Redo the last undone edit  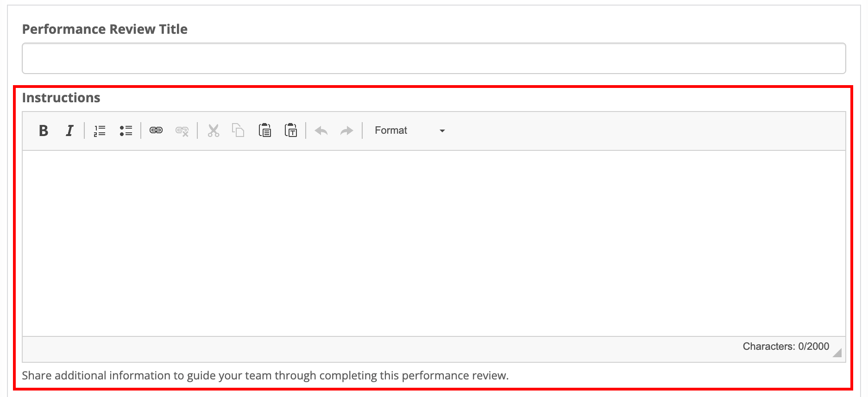point(346,131)
